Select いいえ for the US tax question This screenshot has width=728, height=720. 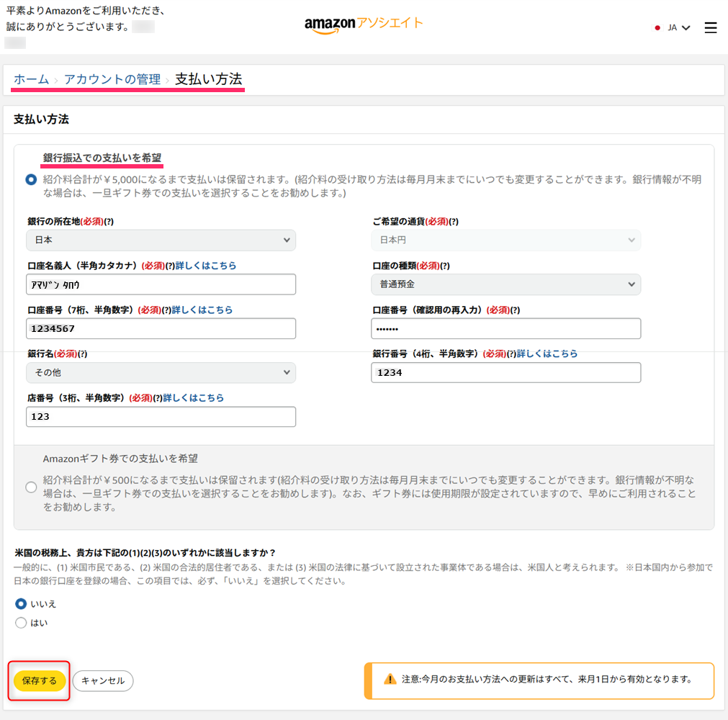click(x=21, y=604)
